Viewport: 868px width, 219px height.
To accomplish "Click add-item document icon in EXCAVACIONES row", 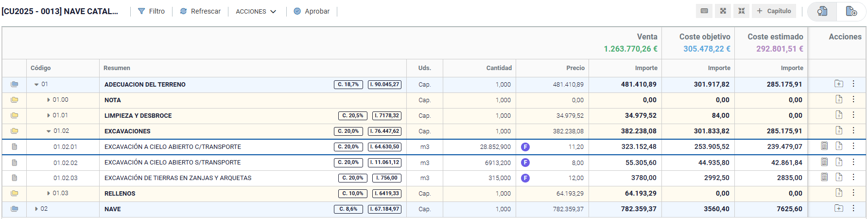I will tap(839, 130).
